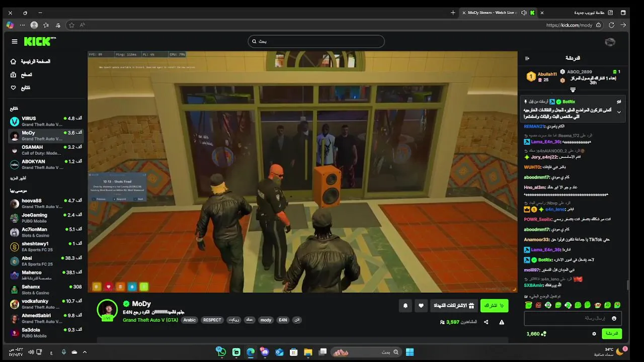Screen dimensions: 644x362
Task: Open OSAMAH channel in sidebar
Action: point(46,150)
